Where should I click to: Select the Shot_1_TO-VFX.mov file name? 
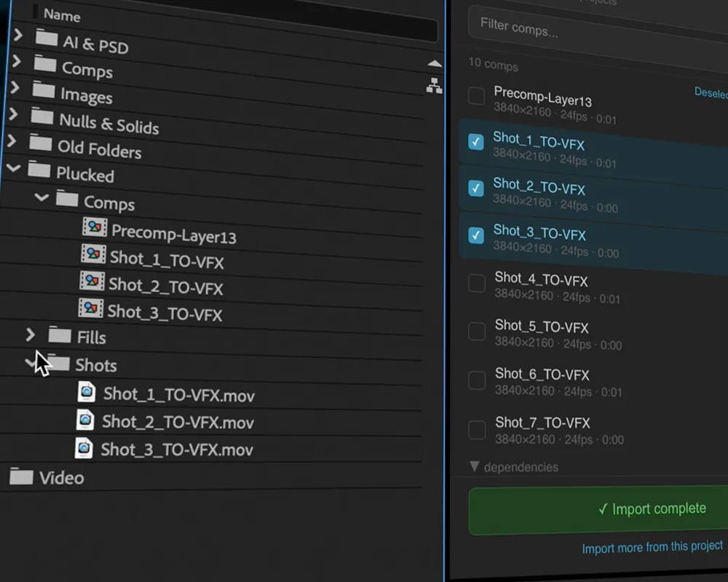point(179,394)
